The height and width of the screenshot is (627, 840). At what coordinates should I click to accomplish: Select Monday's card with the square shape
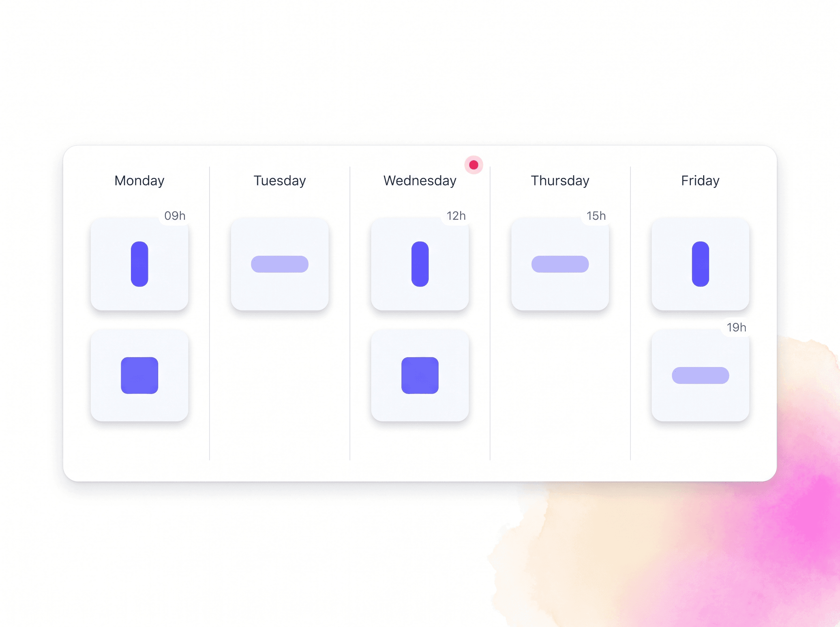[x=139, y=375]
